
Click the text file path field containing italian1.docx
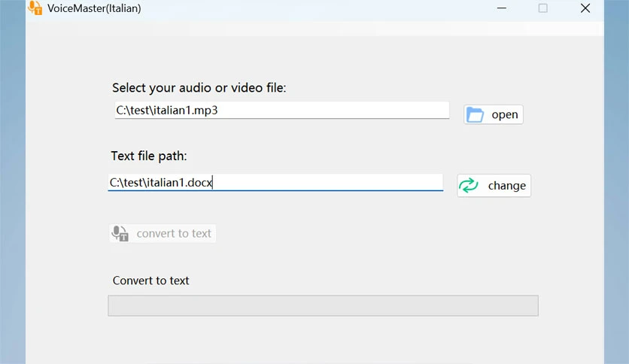click(x=275, y=183)
